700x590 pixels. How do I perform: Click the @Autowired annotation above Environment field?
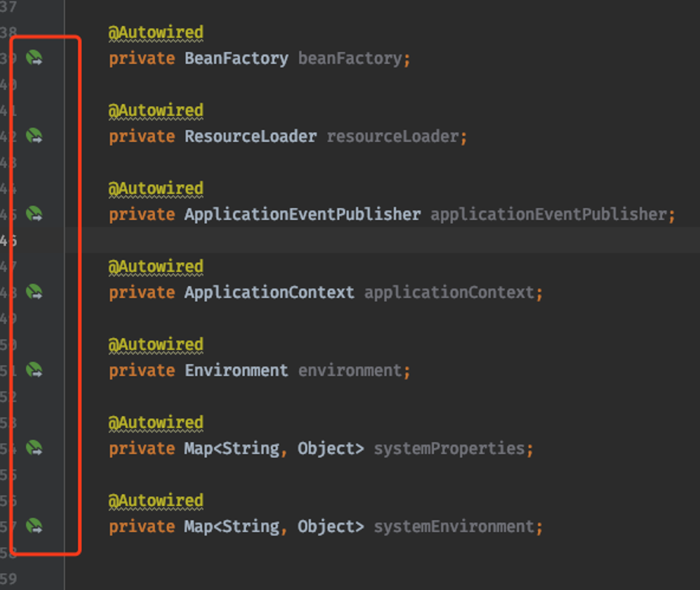[156, 345]
